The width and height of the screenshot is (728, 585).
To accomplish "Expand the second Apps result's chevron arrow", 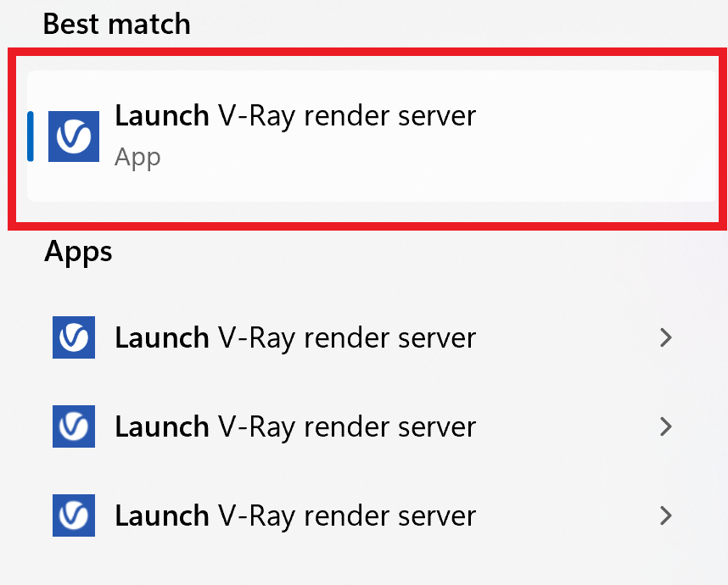I will (x=666, y=426).
